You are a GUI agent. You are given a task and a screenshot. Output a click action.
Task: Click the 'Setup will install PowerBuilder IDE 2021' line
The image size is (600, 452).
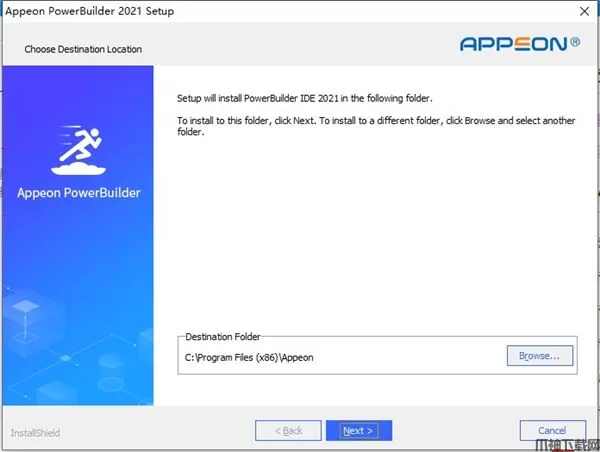(305, 98)
